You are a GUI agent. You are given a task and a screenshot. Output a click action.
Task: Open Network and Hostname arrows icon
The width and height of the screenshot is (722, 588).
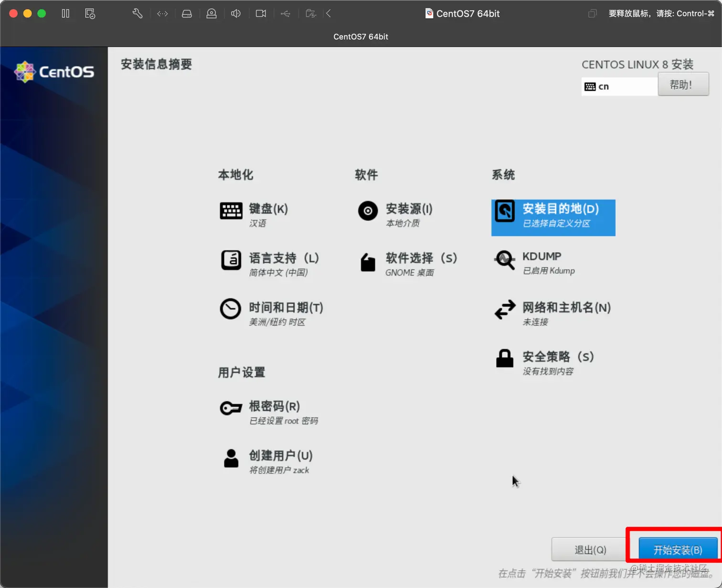point(505,310)
